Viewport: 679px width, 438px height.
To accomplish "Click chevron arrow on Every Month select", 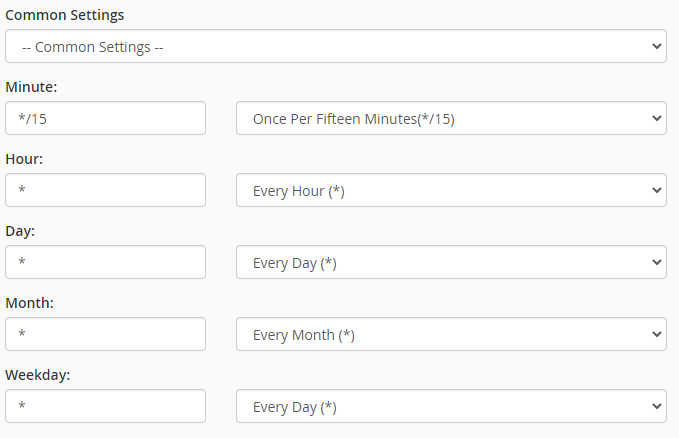I will pos(656,334).
